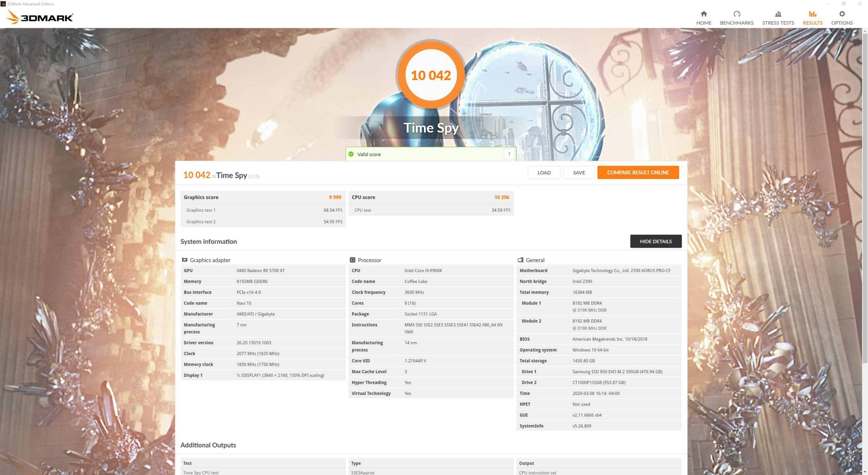Viewport: 868px width, 475px height.
Task: Click the Processor section chip icon
Action: tap(352, 260)
